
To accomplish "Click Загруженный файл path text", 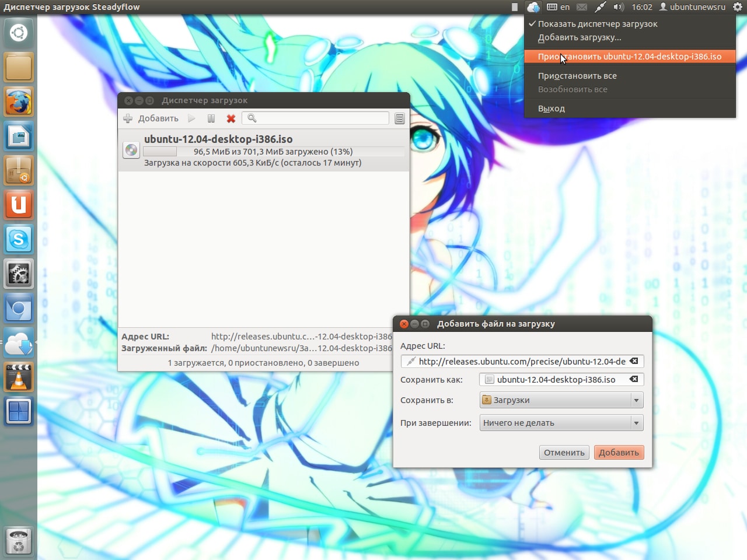I will point(302,348).
